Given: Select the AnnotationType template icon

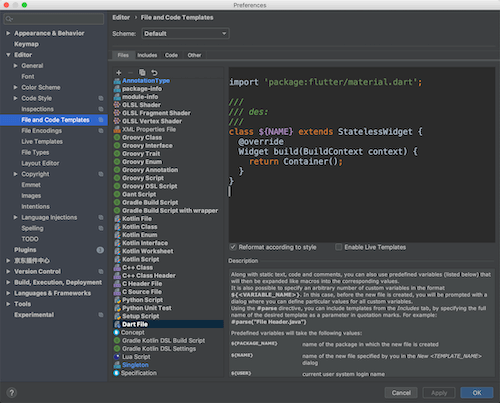Looking at the screenshot, I should click(x=117, y=81).
